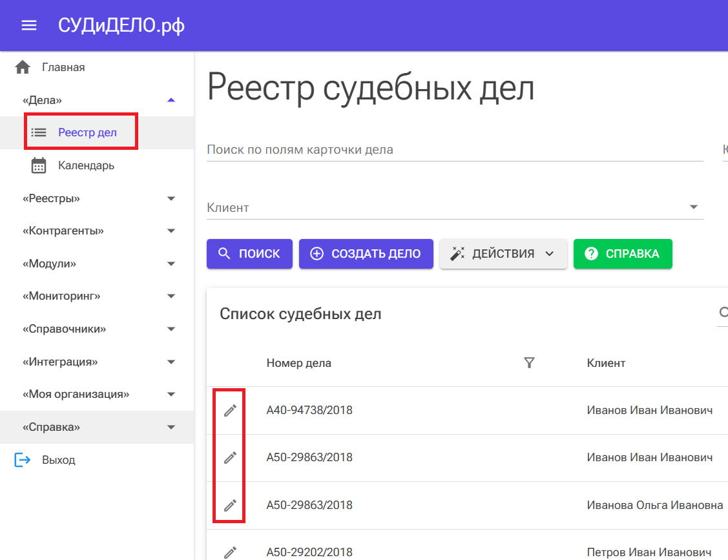Open the filter funnel on Номер дела column
Screen dimensions: 728x560
coord(529,363)
